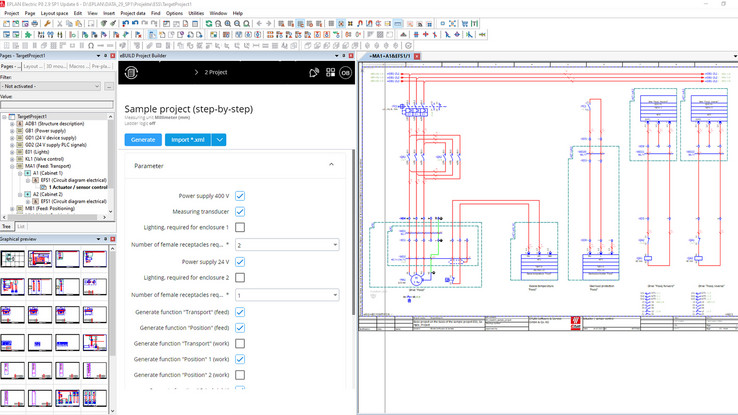The height and width of the screenshot is (415, 738).
Task: Open the Project menu
Action: pyautogui.click(x=12, y=13)
